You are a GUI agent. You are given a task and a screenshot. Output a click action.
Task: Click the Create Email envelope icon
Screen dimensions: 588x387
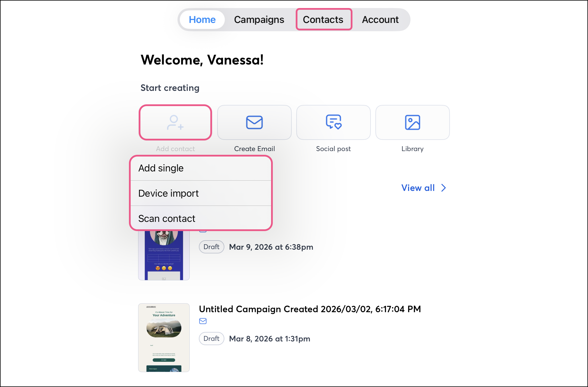point(254,122)
